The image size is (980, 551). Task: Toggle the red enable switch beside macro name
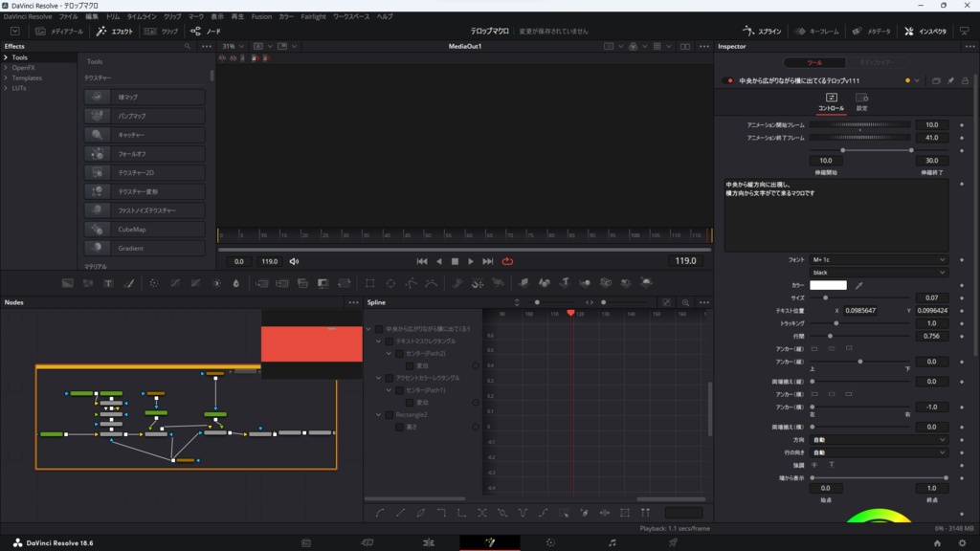[x=728, y=81]
